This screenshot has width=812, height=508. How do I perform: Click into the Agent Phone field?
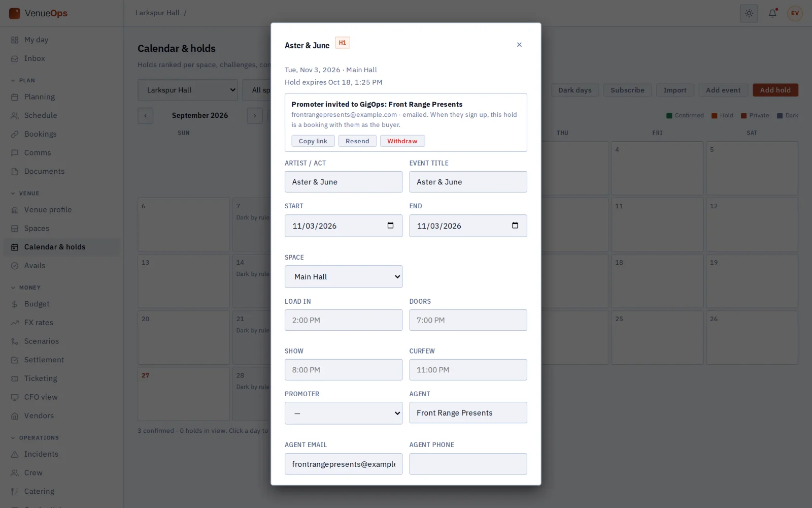click(468, 464)
